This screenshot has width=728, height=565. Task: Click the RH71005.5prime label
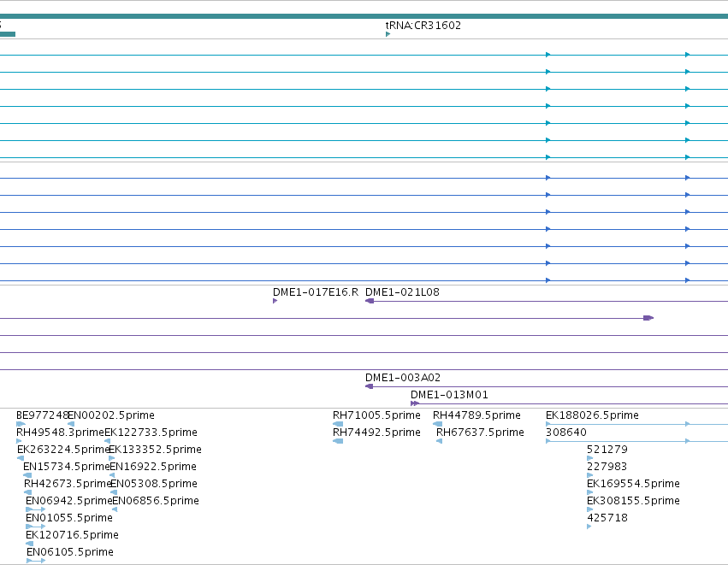pos(376,415)
